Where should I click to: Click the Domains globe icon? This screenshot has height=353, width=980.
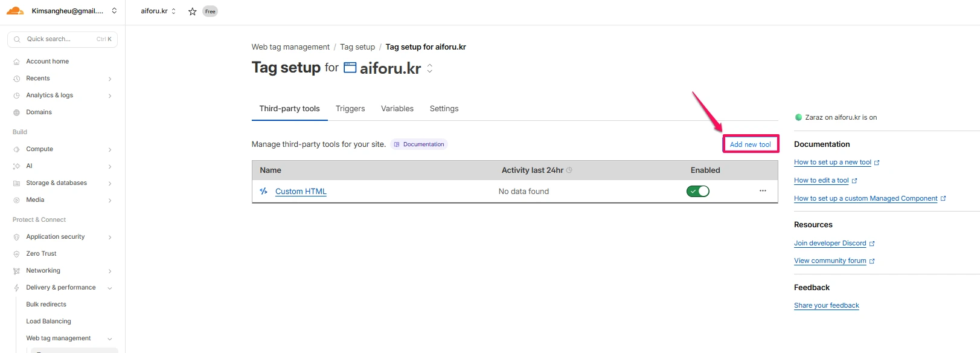point(17,112)
